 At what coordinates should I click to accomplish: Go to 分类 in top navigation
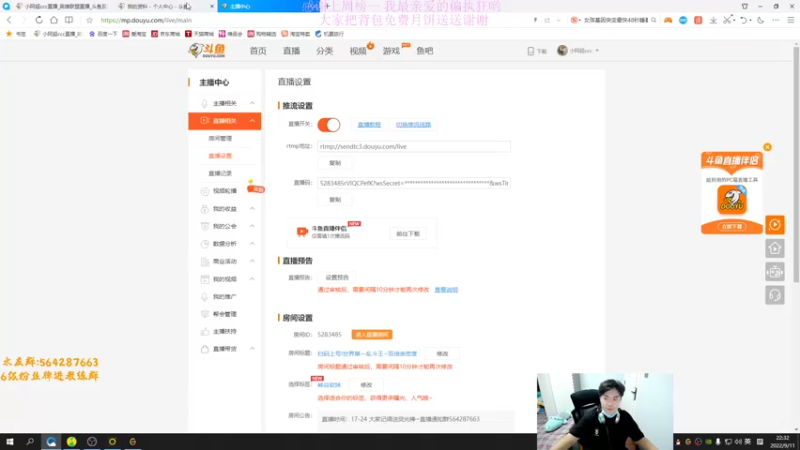(324, 51)
